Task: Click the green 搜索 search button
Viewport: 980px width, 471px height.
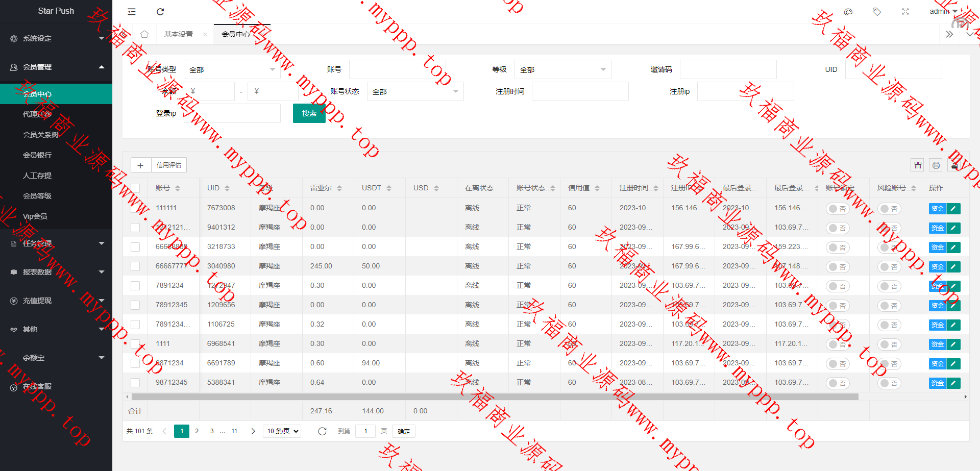Action: (309, 113)
